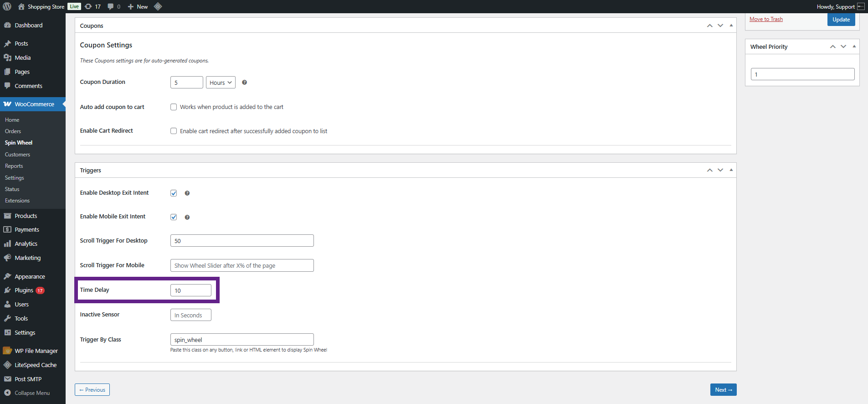Click the Update button
This screenshot has width=868, height=404.
point(841,20)
